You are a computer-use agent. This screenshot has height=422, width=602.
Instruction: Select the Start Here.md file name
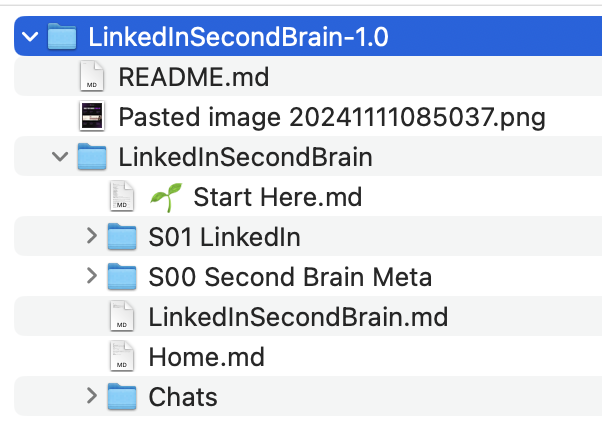[277, 197]
